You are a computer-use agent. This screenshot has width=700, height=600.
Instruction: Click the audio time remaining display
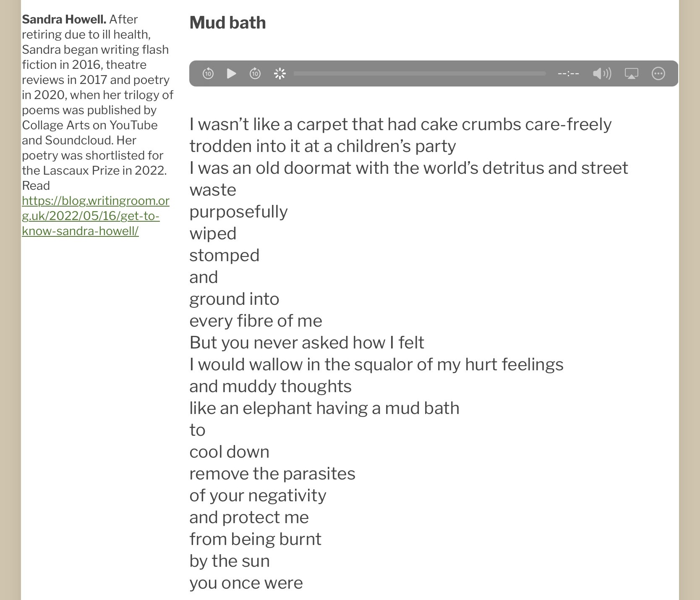pos(568,74)
